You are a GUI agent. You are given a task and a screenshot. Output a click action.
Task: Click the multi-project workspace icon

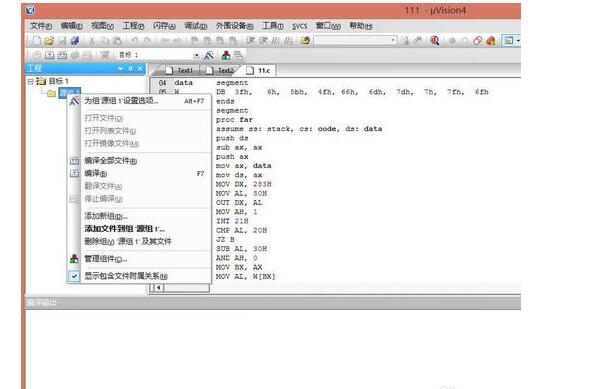click(x=238, y=55)
